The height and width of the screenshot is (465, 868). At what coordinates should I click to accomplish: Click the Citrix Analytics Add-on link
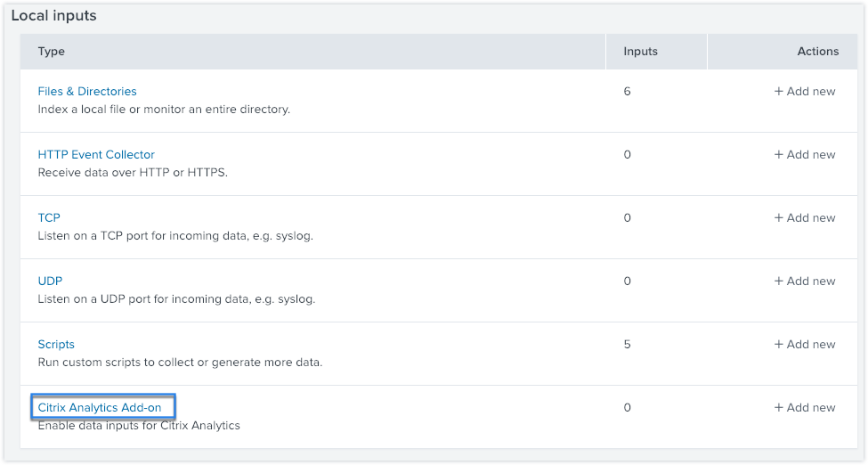coord(100,407)
